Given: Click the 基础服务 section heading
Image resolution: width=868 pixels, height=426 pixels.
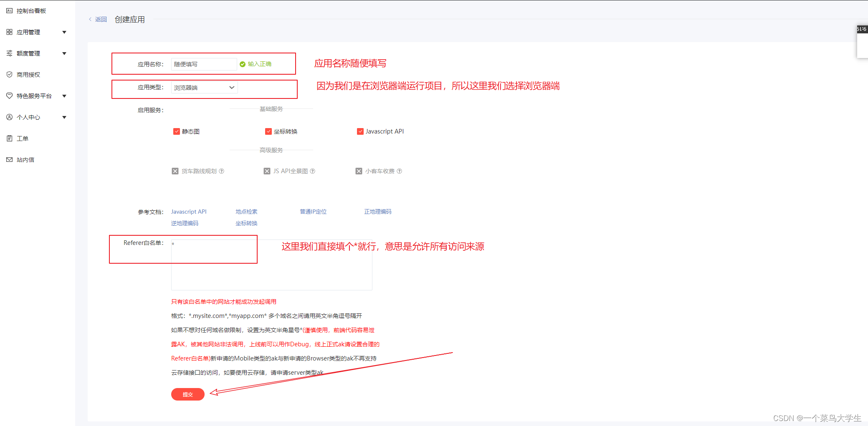Looking at the screenshot, I should [x=271, y=109].
